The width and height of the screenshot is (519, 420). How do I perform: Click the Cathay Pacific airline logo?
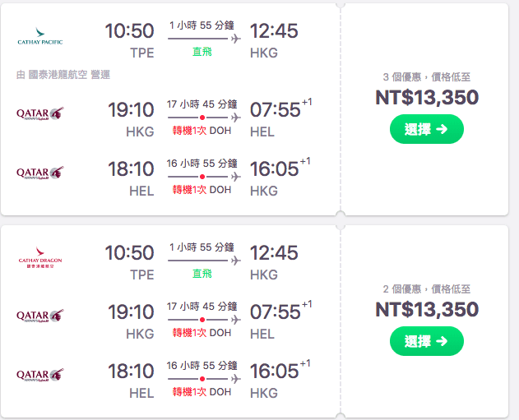coord(39,38)
